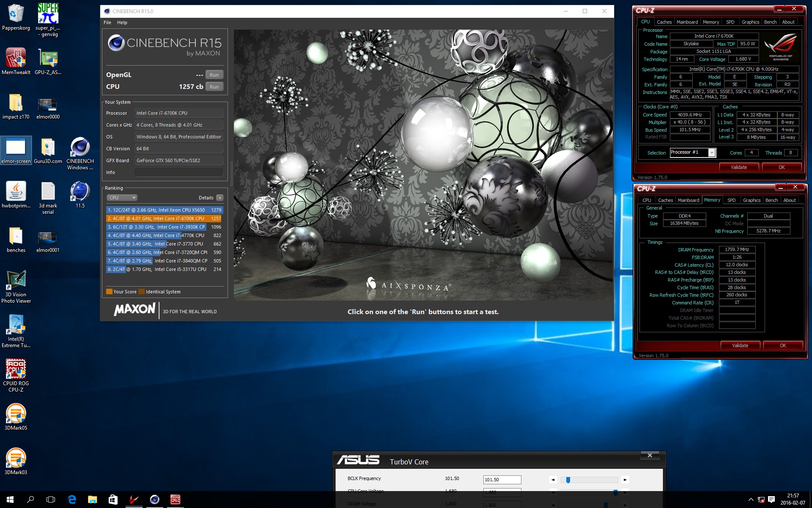Decrease BCLK Frequency with left arrow
Screen dimensions: 812x508
pyautogui.click(x=553, y=480)
